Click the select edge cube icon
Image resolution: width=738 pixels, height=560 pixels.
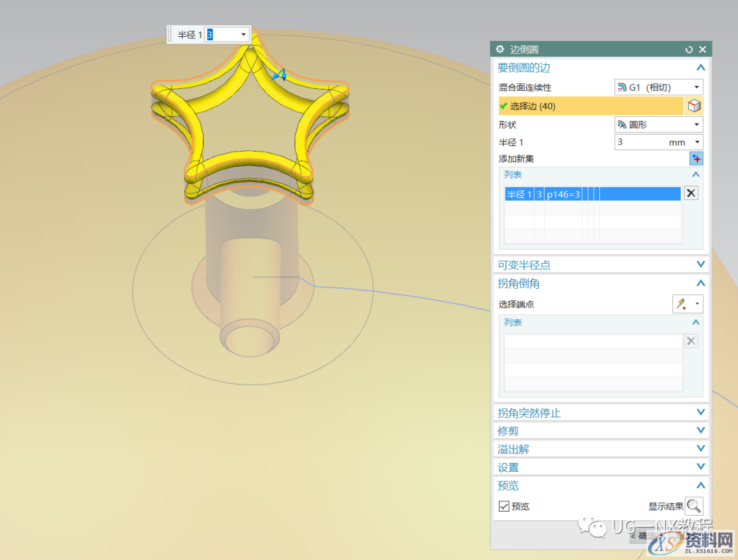(x=694, y=106)
